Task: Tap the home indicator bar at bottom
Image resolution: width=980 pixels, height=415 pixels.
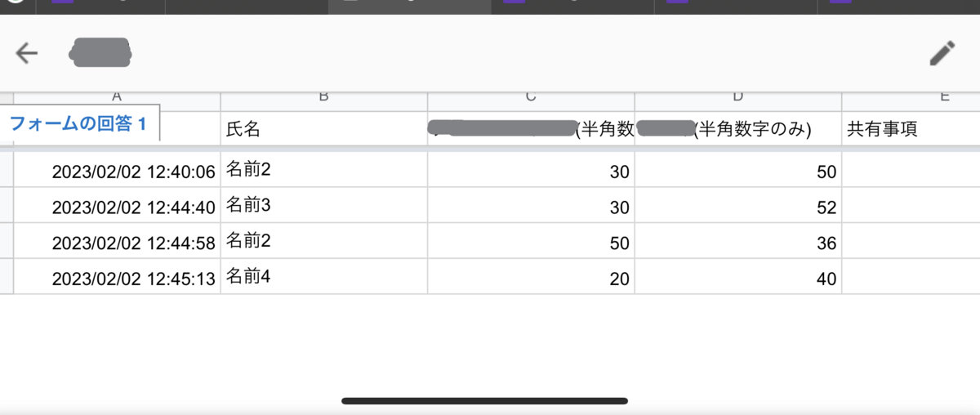Action: coord(484,401)
